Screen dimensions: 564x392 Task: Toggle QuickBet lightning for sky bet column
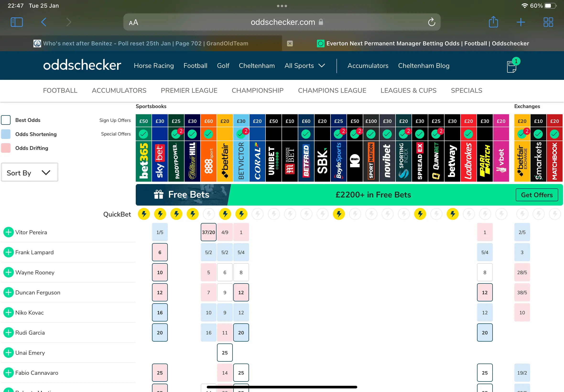pyautogui.click(x=160, y=214)
